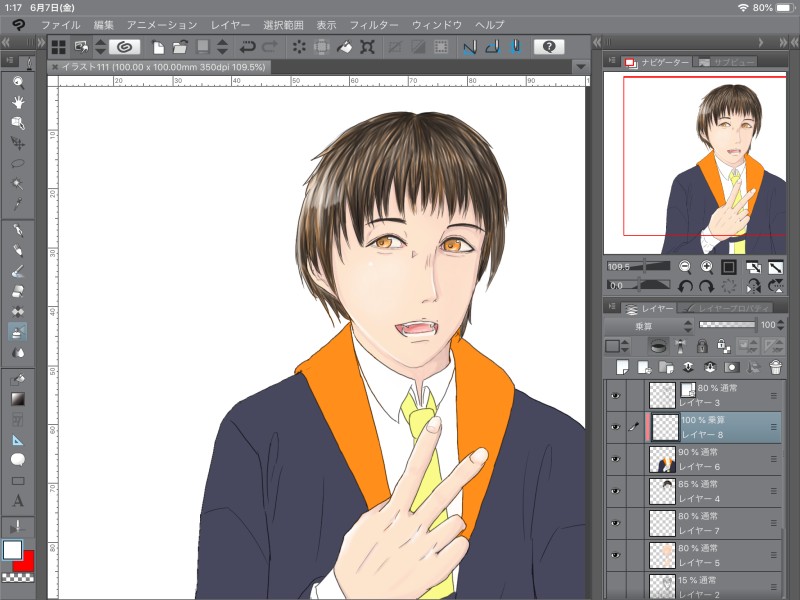Toggle the lock layer icon

point(702,346)
